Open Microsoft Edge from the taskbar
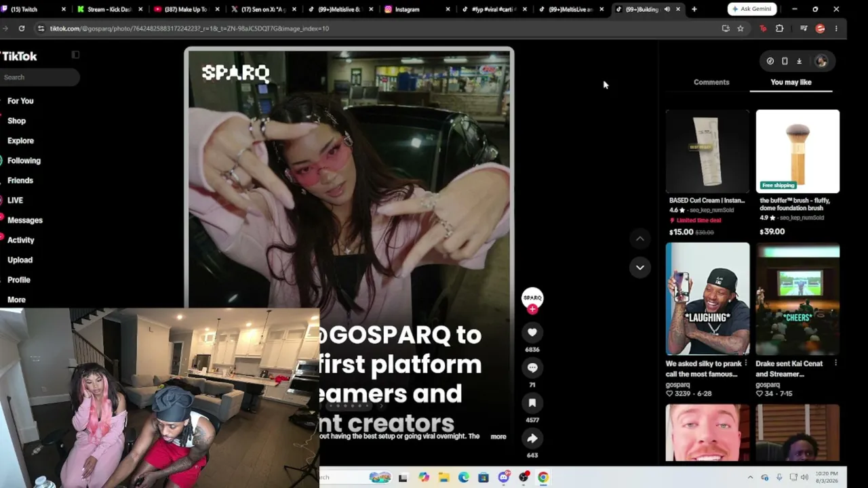Viewport: 868px width, 488px height. click(463, 477)
